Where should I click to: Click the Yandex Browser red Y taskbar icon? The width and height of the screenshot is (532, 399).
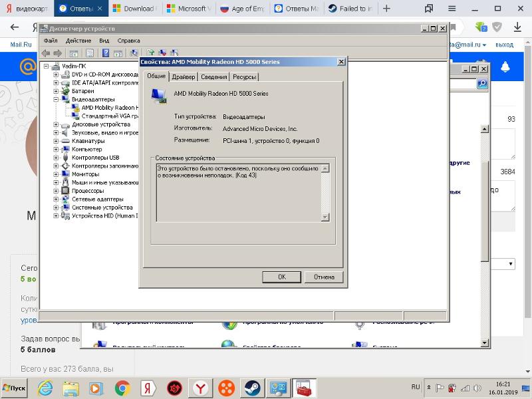coord(200,388)
